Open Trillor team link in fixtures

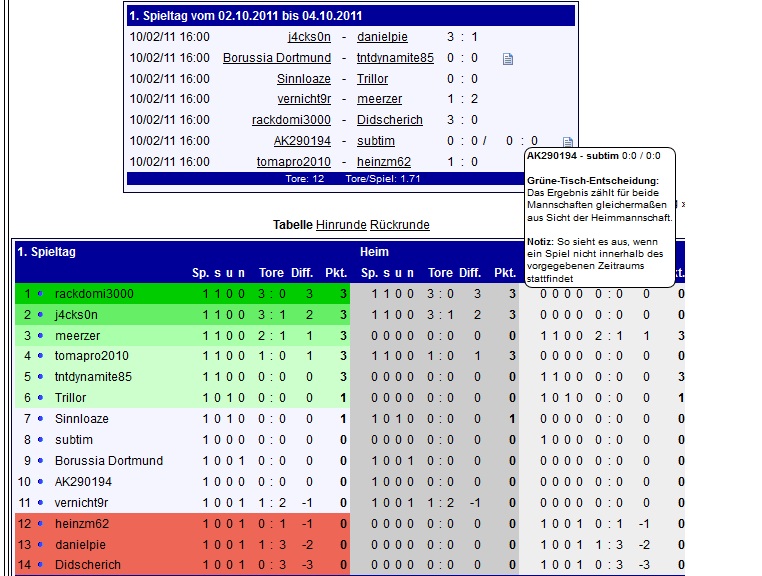click(x=373, y=79)
